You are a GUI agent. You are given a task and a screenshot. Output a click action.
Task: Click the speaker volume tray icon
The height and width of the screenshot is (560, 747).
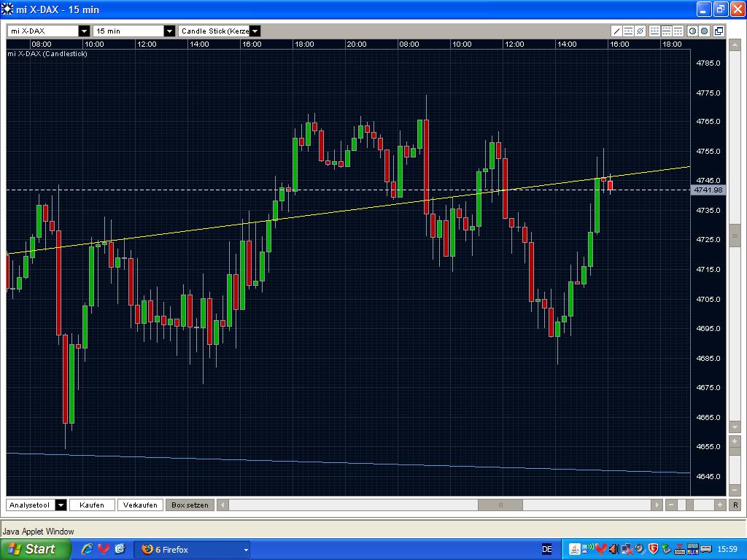click(614, 549)
